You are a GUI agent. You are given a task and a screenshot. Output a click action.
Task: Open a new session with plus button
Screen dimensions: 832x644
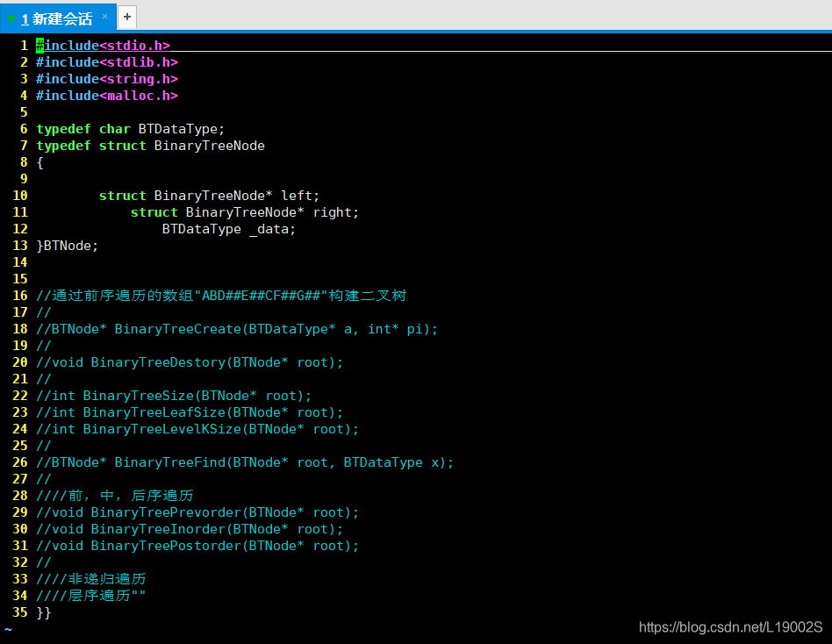coord(126,17)
